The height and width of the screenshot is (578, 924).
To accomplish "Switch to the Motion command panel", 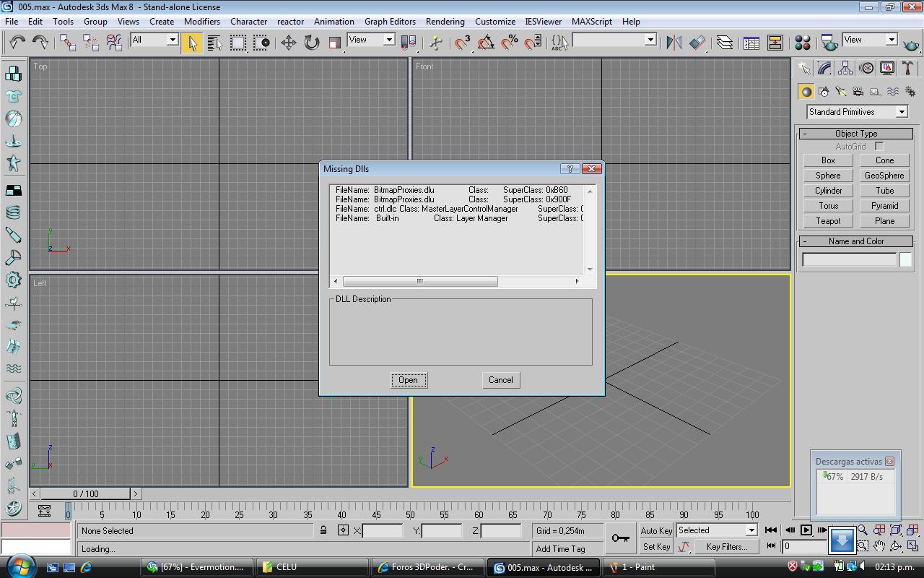I will [866, 68].
